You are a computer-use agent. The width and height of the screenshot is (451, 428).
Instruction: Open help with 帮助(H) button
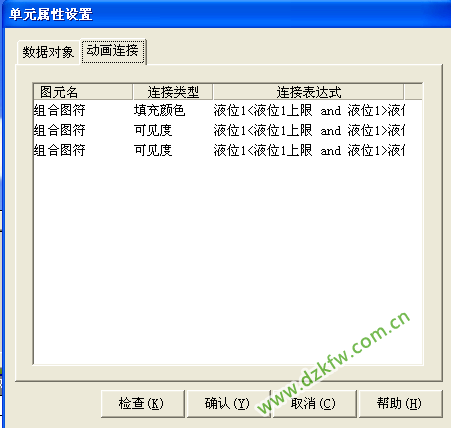click(x=400, y=404)
